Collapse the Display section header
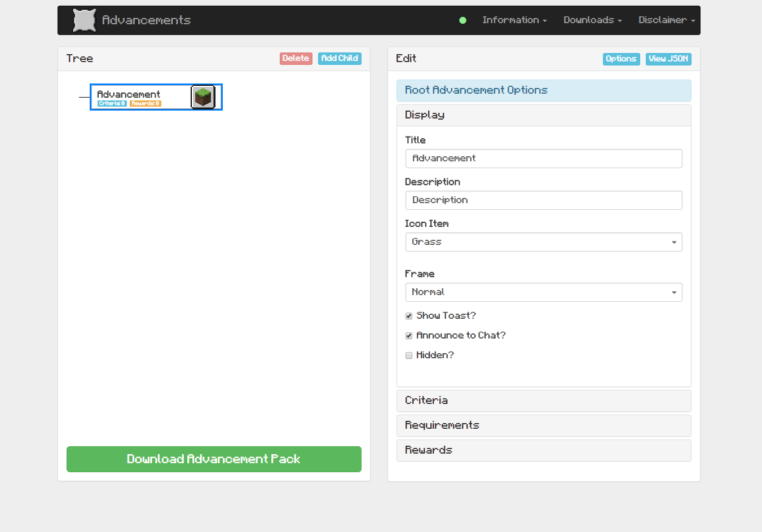762x532 pixels. pyautogui.click(x=544, y=115)
